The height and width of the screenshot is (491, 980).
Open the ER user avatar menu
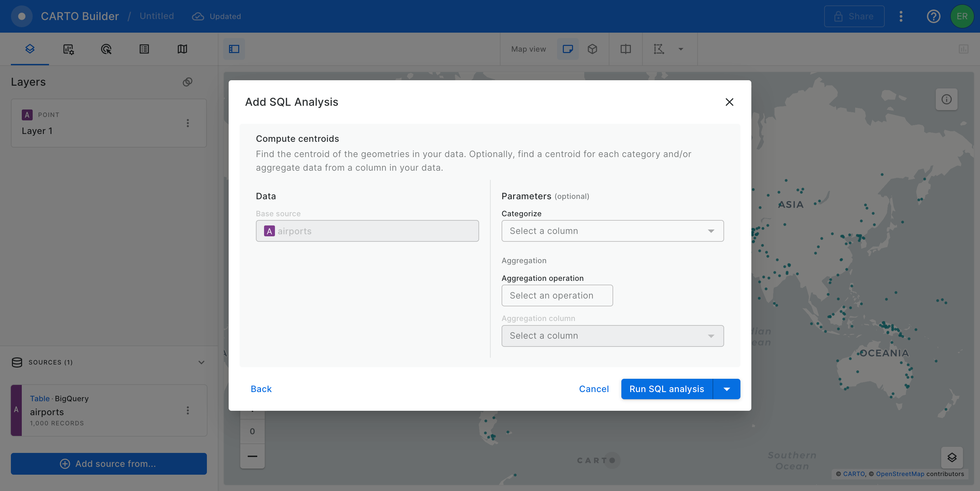962,16
